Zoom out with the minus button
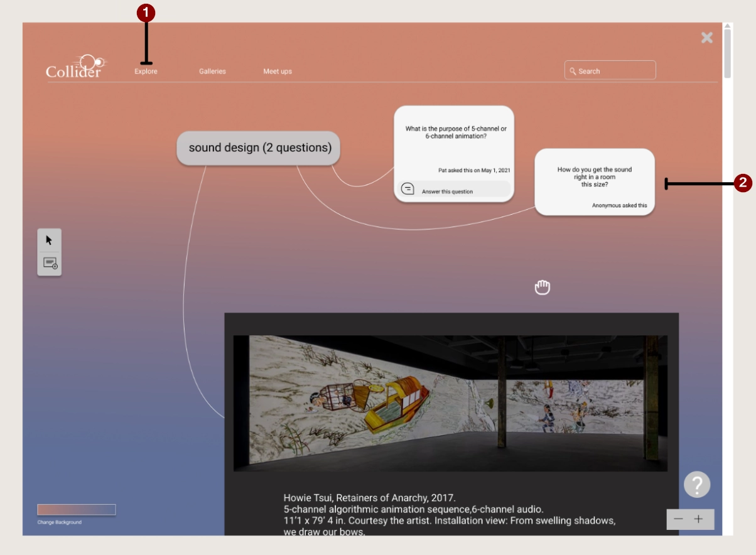The image size is (756, 555). pos(678,519)
